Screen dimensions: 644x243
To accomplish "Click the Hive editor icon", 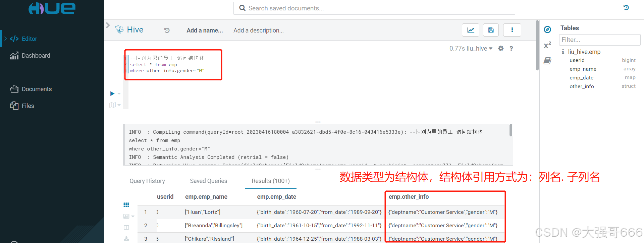I will click(x=119, y=29).
